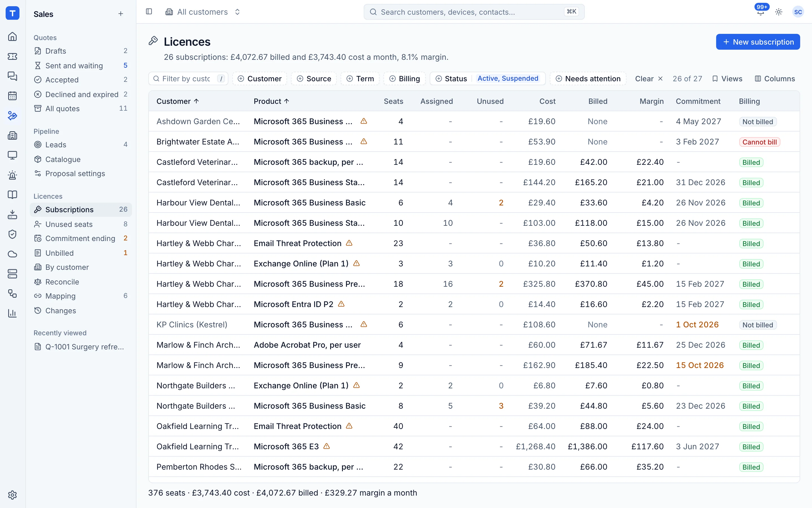Click the £1,386.00 billed amount
This screenshot has height=508, width=812.
click(587, 446)
